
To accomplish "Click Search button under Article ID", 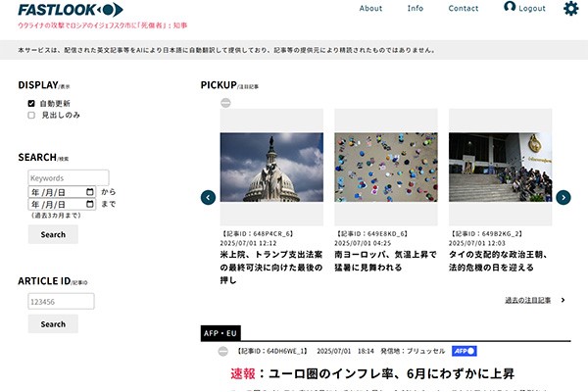I will pos(53,323).
